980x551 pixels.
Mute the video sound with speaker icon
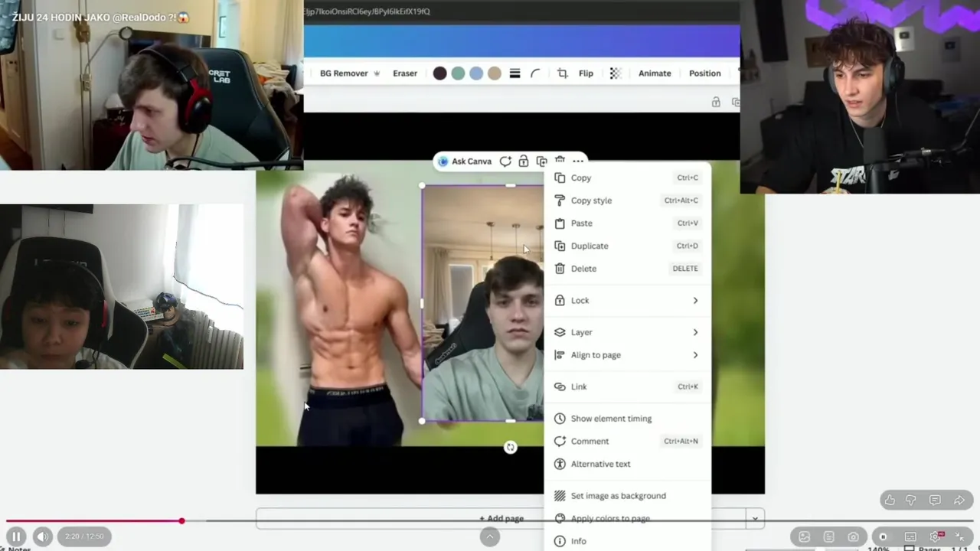(42, 536)
